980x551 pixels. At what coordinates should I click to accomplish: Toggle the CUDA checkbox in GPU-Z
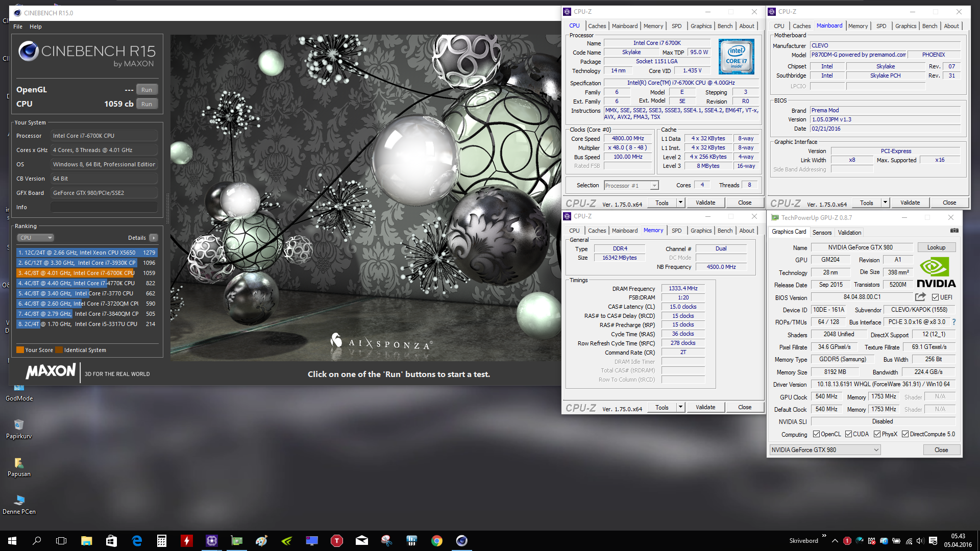[848, 434]
